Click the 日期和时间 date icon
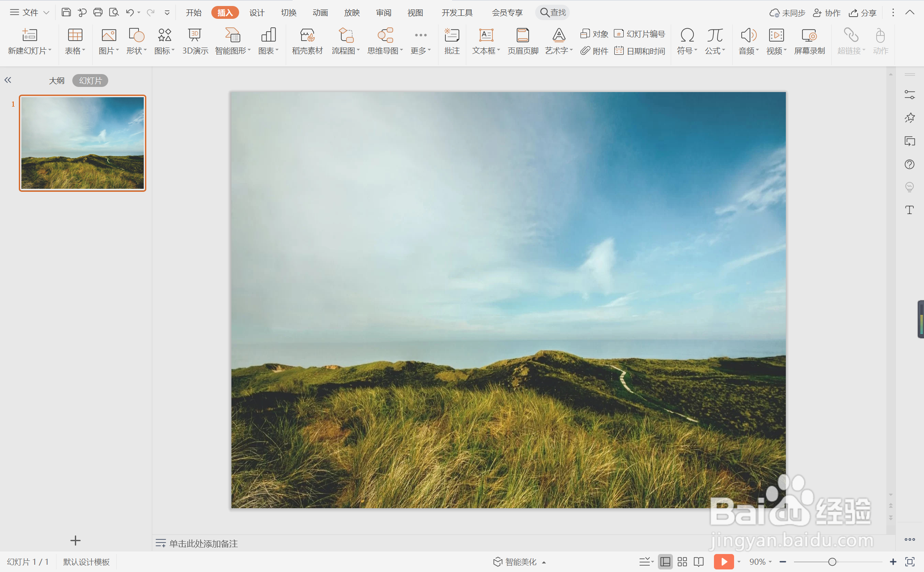Screen dimensions: 924x572 coord(640,51)
